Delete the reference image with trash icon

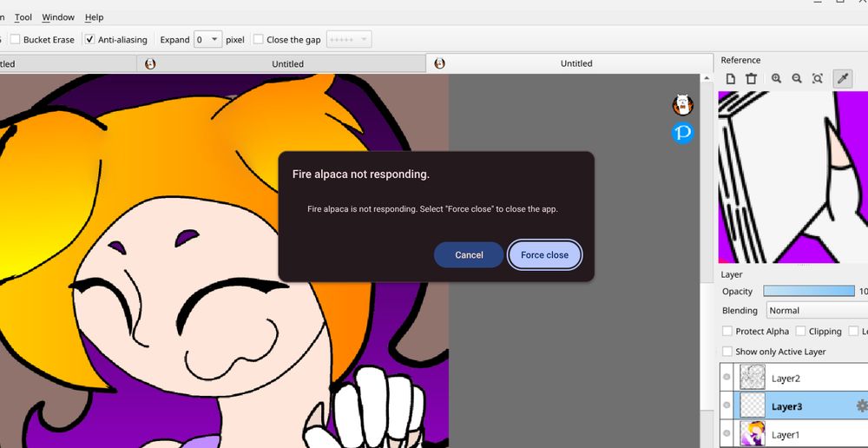[x=751, y=79]
